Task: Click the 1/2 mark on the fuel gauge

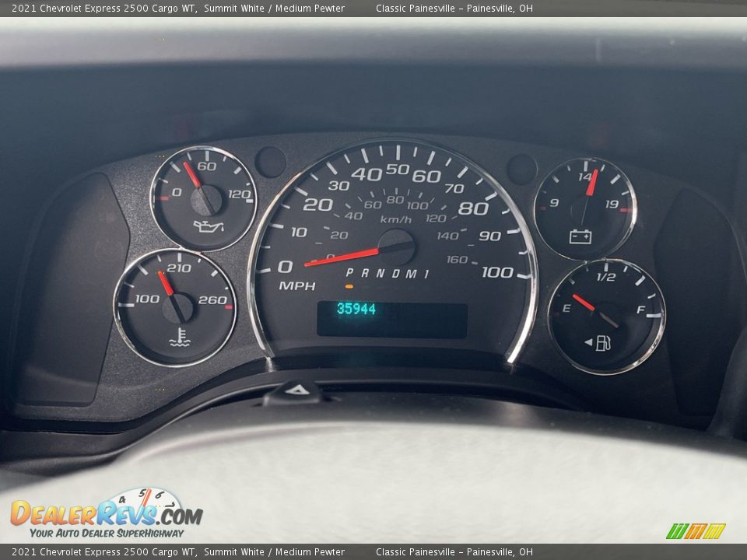Action: click(x=605, y=277)
